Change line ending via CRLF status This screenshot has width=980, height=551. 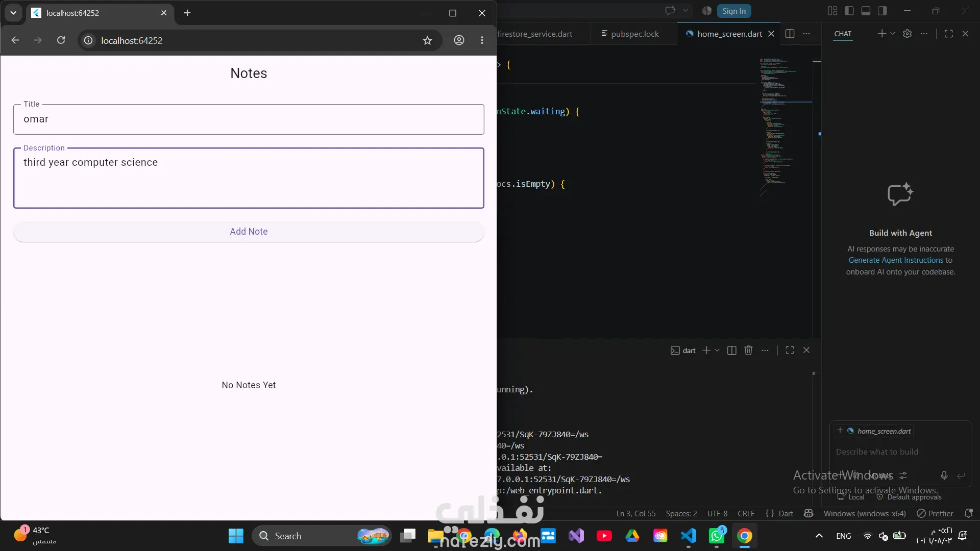pyautogui.click(x=746, y=513)
